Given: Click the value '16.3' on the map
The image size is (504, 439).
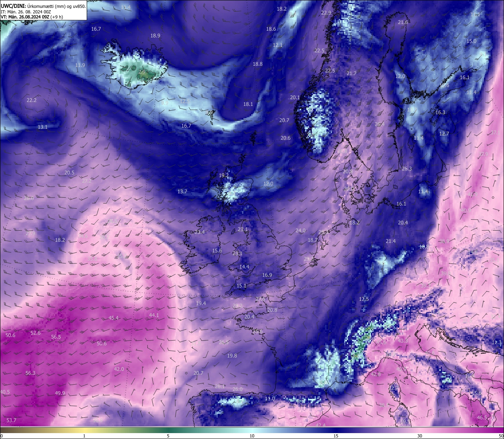Looking at the screenshot, I should click(x=440, y=112).
